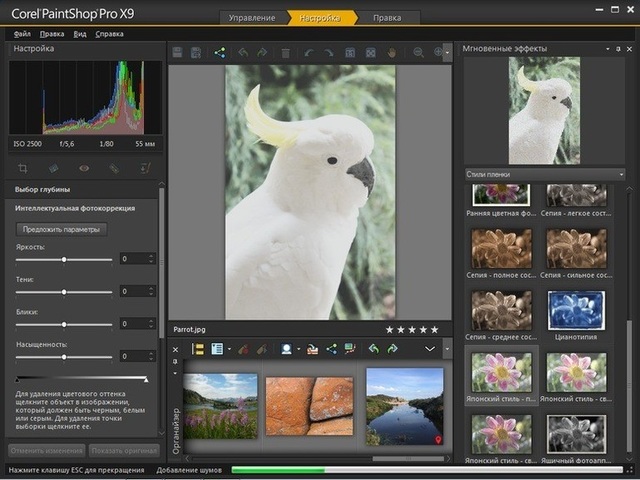
Task: Open the Файл menu
Action: click(x=22, y=34)
